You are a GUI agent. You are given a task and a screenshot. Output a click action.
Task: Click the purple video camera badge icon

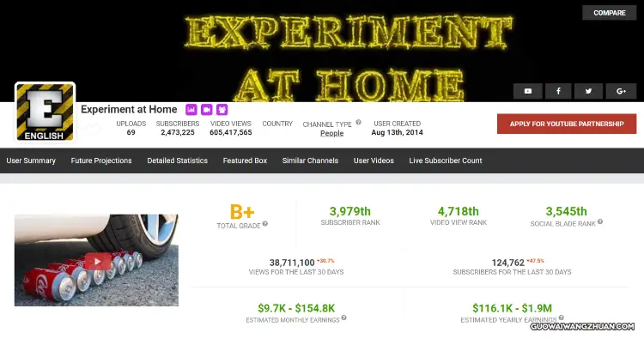(x=207, y=110)
